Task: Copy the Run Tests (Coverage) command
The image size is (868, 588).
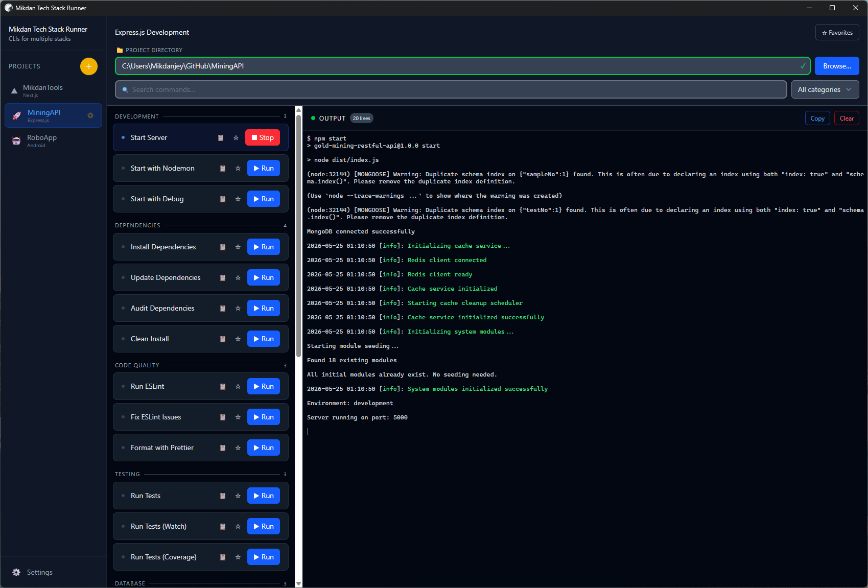Action: pos(223,557)
